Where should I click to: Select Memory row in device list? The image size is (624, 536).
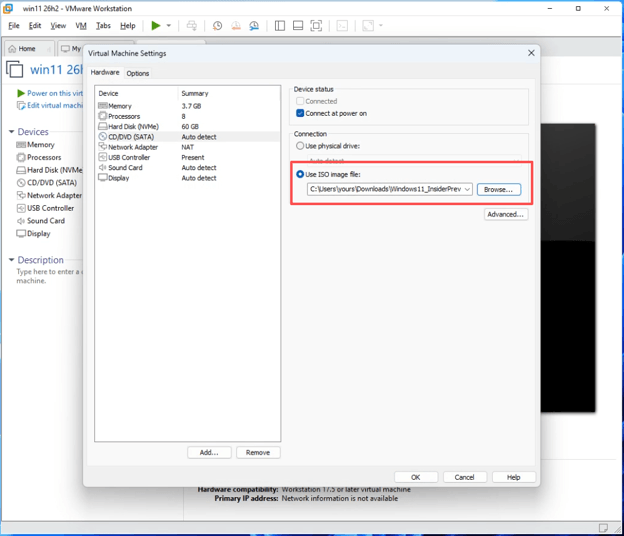point(187,106)
